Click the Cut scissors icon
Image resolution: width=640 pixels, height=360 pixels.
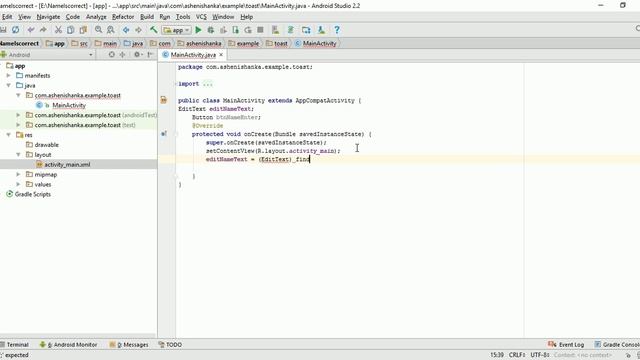(x=58, y=30)
